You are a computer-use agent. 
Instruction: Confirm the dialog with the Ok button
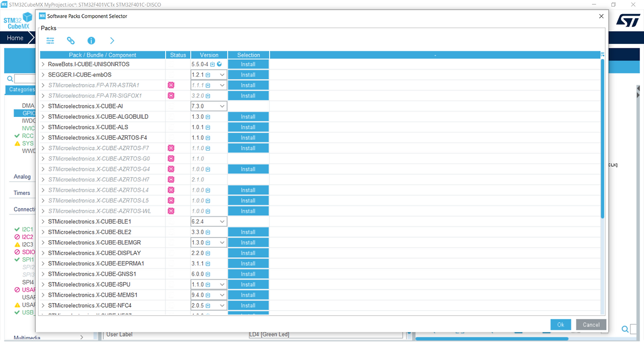pyautogui.click(x=560, y=325)
